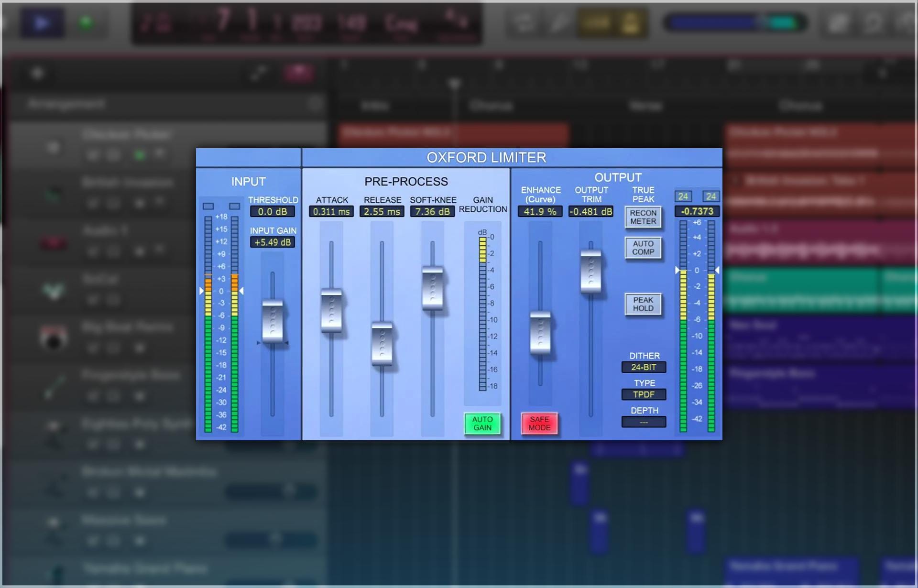The height and width of the screenshot is (588, 918).
Task: Toggle the Peak Hold button
Action: click(643, 304)
